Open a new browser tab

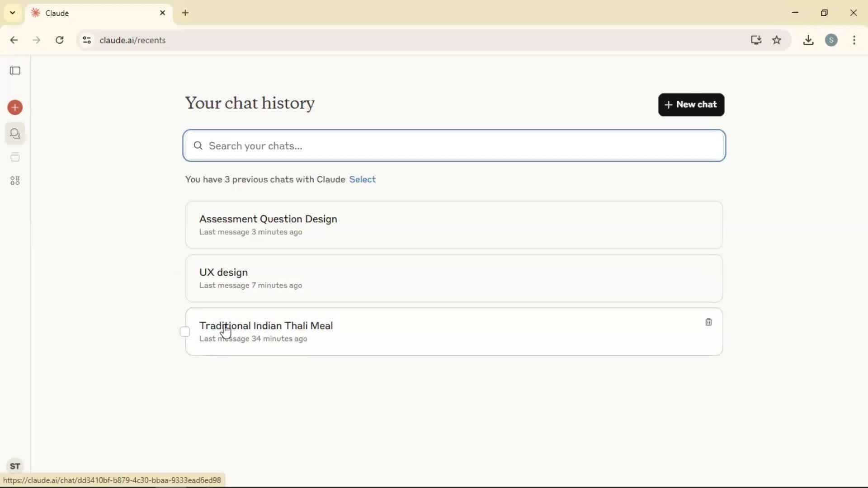[x=185, y=13]
